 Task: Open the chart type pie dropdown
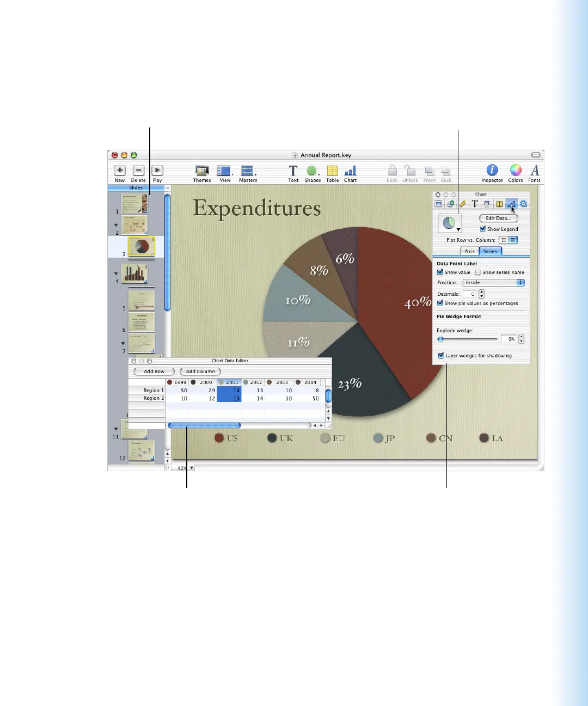(450, 223)
